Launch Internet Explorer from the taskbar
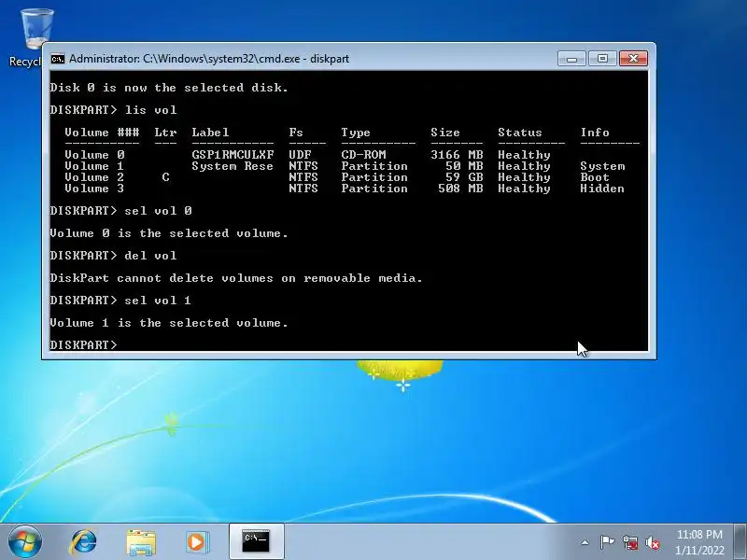 tap(84, 542)
